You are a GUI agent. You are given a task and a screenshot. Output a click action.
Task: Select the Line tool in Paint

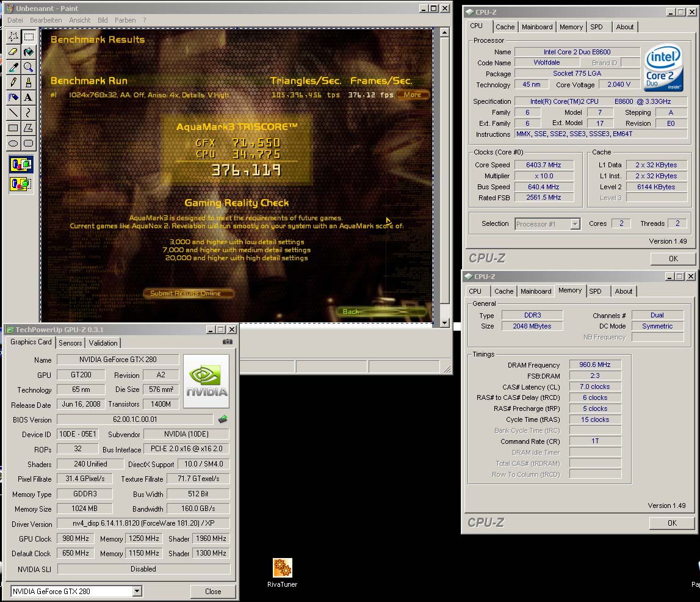(13, 112)
